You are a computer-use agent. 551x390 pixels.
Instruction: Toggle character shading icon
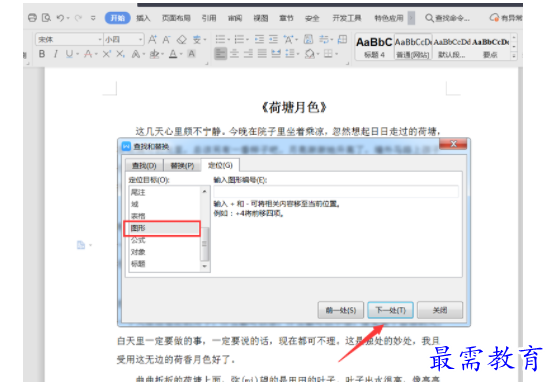[x=191, y=54]
